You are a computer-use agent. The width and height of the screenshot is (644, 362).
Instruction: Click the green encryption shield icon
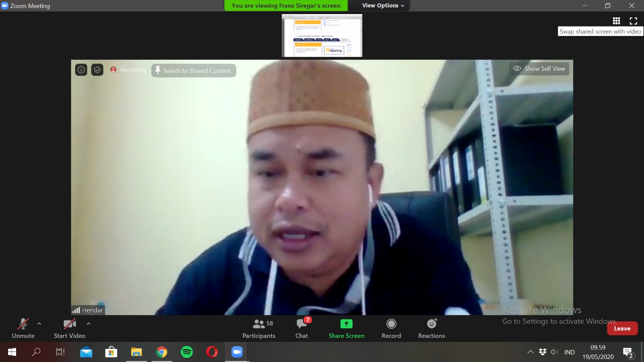[97, 70]
